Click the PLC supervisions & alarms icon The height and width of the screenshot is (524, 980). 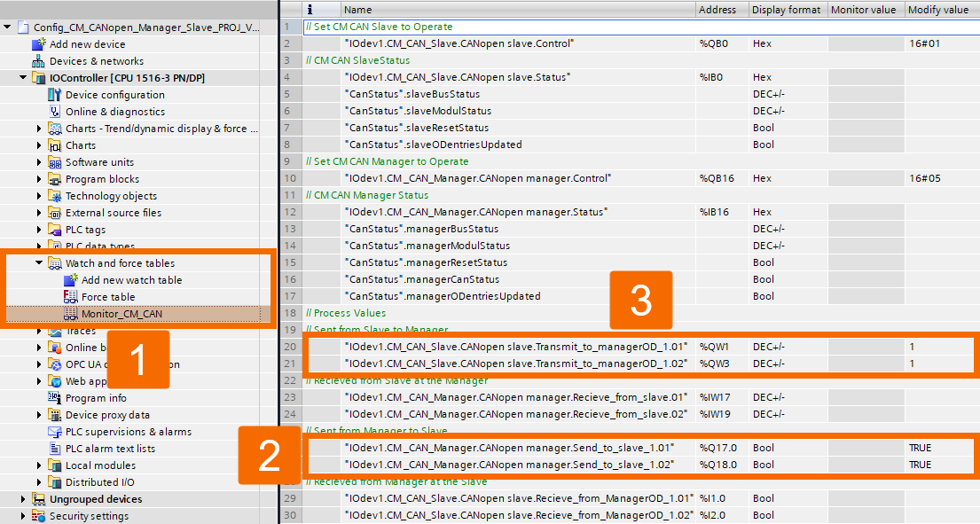point(55,432)
